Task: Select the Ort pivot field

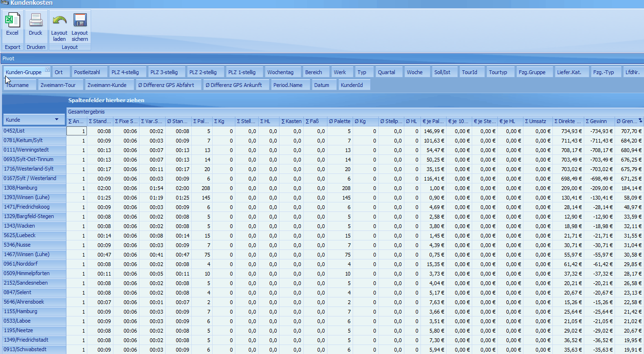Action: (61, 72)
